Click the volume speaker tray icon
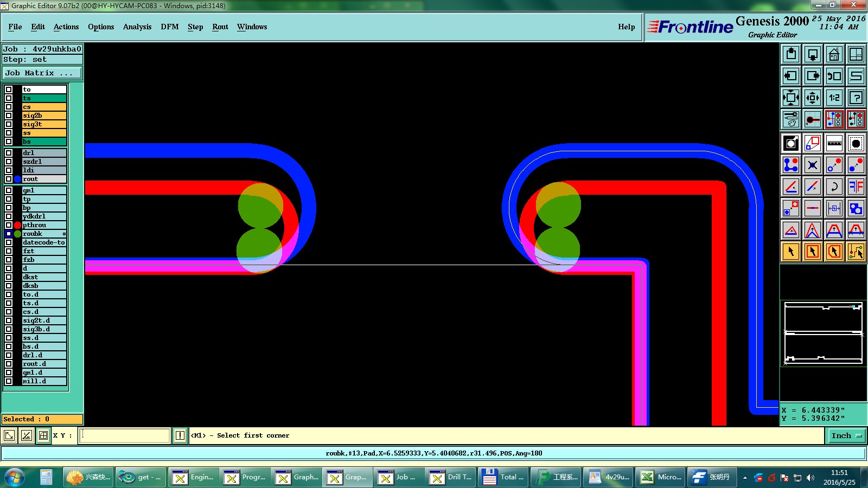This screenshot has width=868, height=488. 810,478
